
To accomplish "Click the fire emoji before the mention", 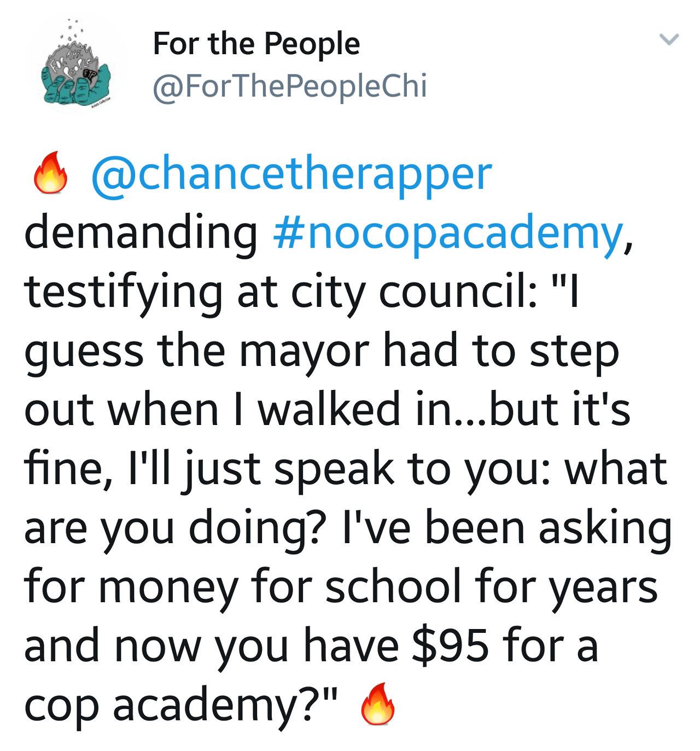I will coord(51,173).
